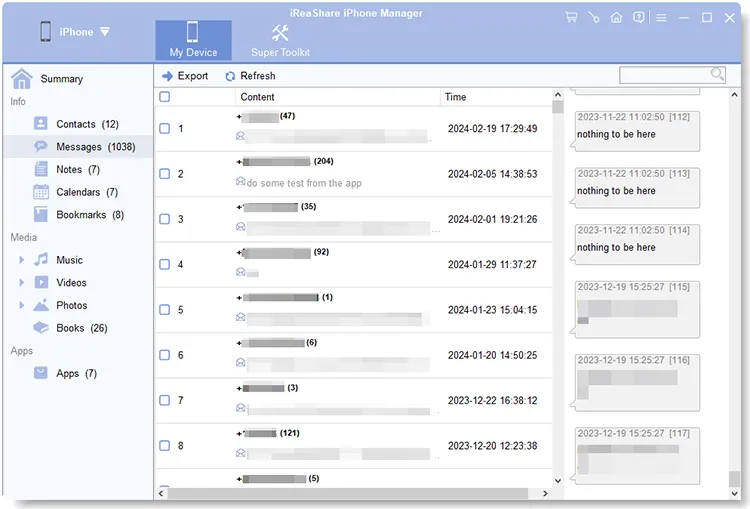
Task: Select the Books icon in sidebar
Action: pos(41,328)
